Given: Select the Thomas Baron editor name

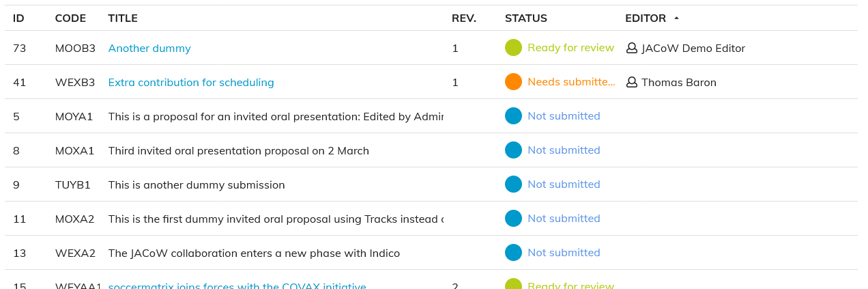Looking at the screenshot, I should pos(679,83).
